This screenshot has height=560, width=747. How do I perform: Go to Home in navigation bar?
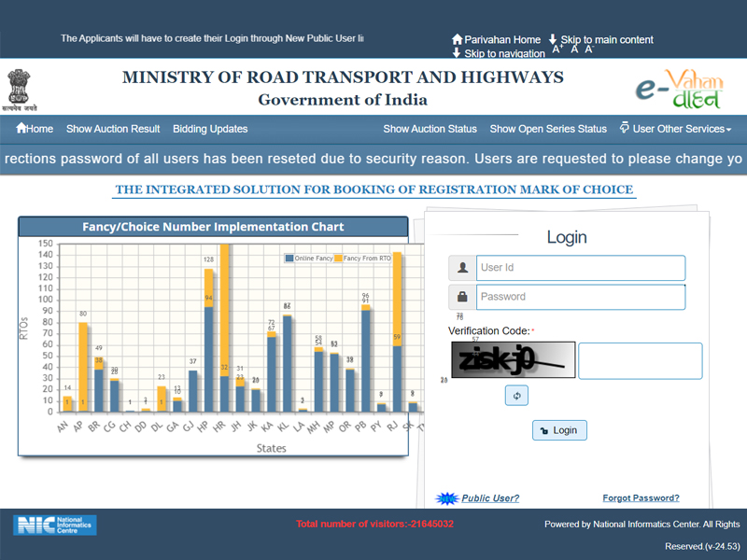(x=35, y=129)
